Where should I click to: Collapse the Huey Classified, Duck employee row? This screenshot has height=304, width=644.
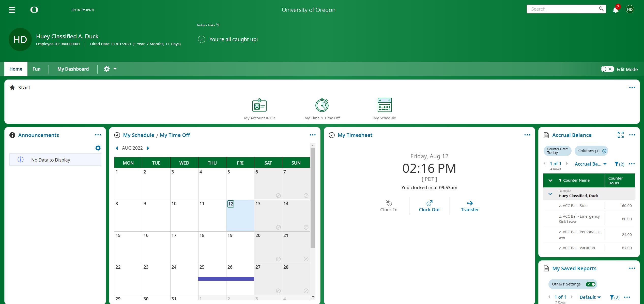[x=550, y=194]
